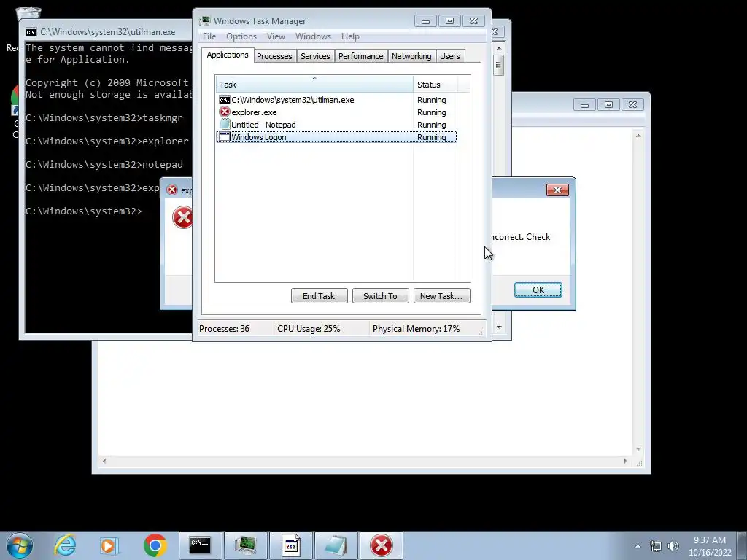The height and width of the screenshot is (560, 747).
Task: Click the command prompt scrollbar up arrow
Action: 499,48
